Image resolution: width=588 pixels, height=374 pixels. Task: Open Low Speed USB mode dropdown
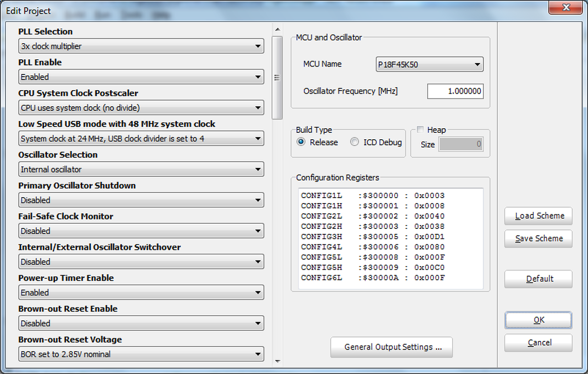coord(141,139)
